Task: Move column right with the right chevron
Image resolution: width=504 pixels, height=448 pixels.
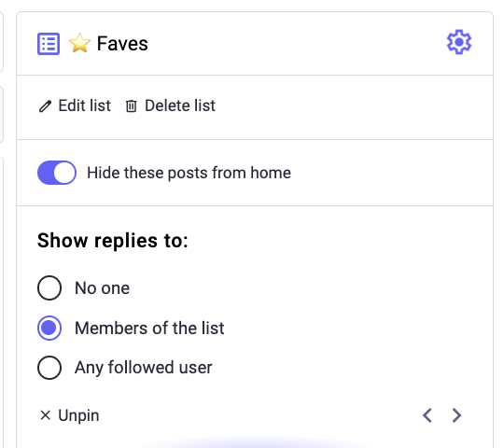Action: tap(456, 415)
